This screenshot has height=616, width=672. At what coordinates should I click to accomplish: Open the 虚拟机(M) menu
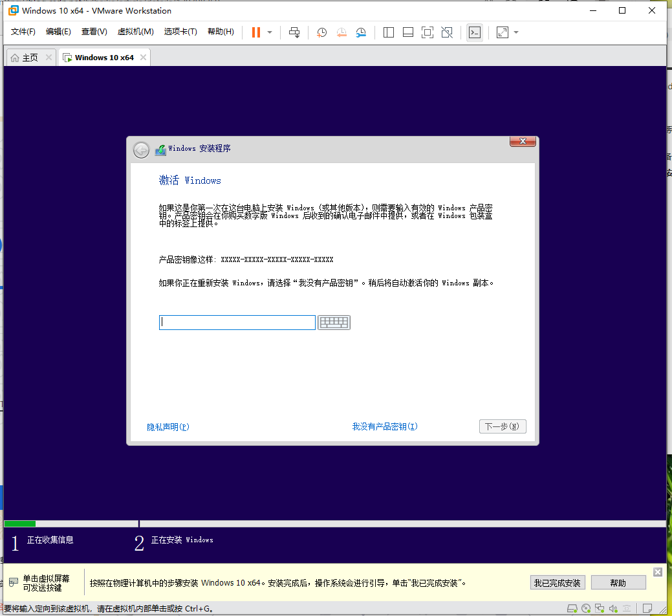(135, 32)
